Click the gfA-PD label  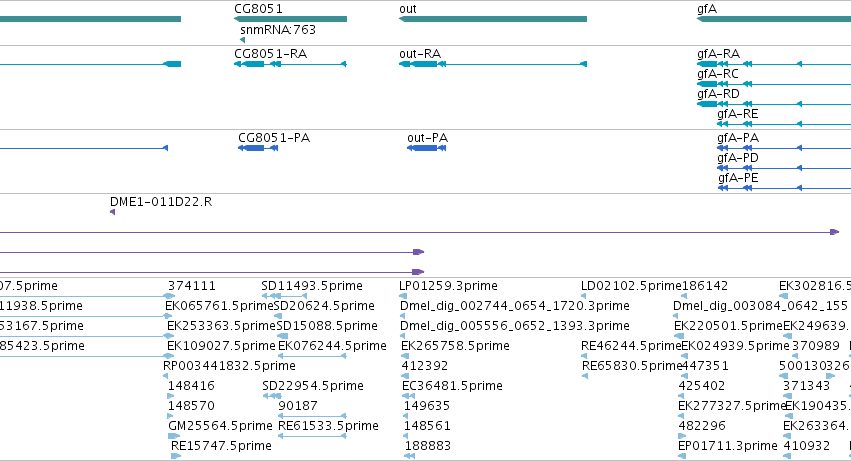pyautogui.click(x=738, y=158)
